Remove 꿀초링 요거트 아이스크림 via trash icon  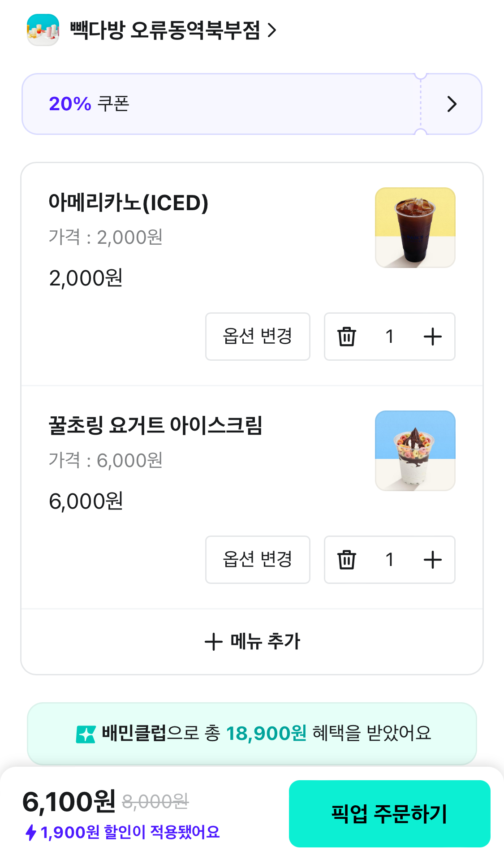346,560
